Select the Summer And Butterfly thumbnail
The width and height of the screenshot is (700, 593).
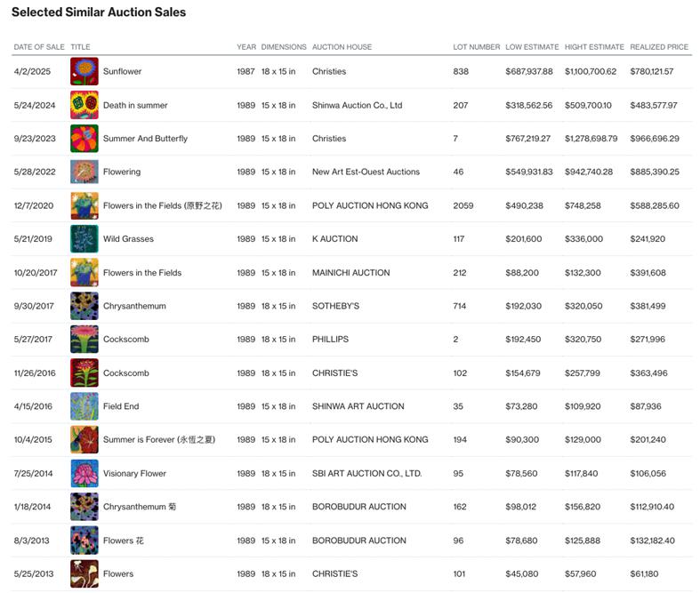[84, 139]
